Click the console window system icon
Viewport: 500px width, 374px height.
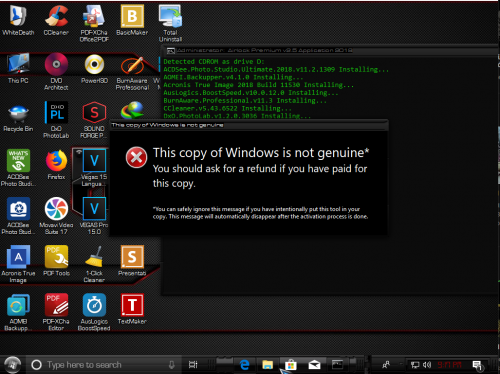point(171,51)
